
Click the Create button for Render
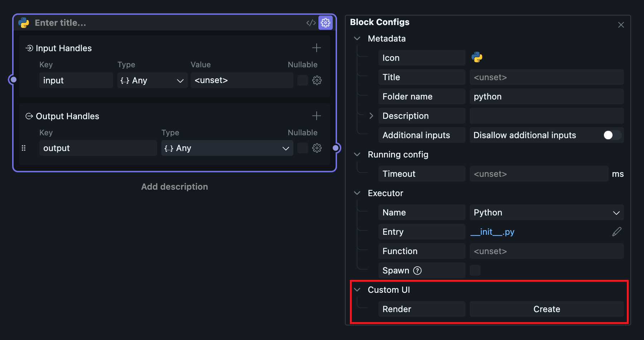pos(546,309)
